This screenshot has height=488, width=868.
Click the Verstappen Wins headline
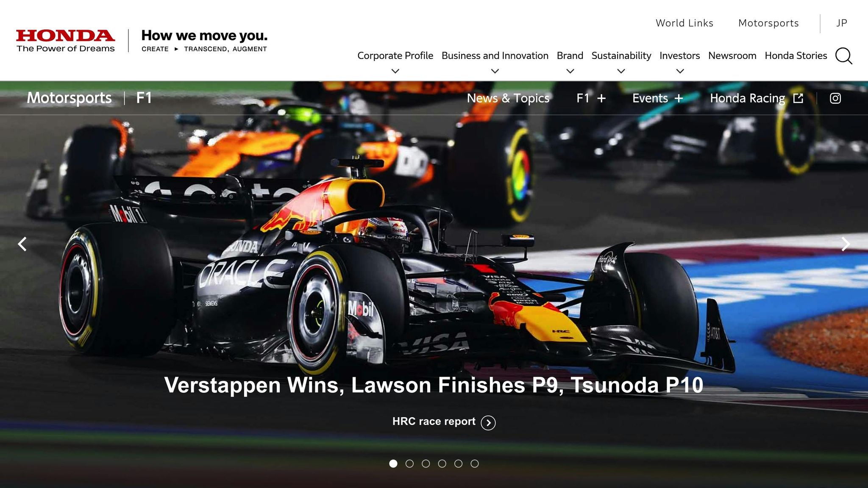click(434, 385)
